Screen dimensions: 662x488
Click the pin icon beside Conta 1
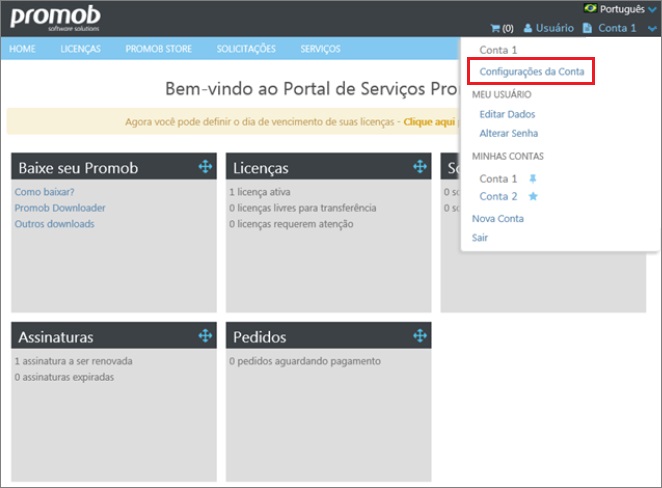pyautogui.click(x=533, y=179)
